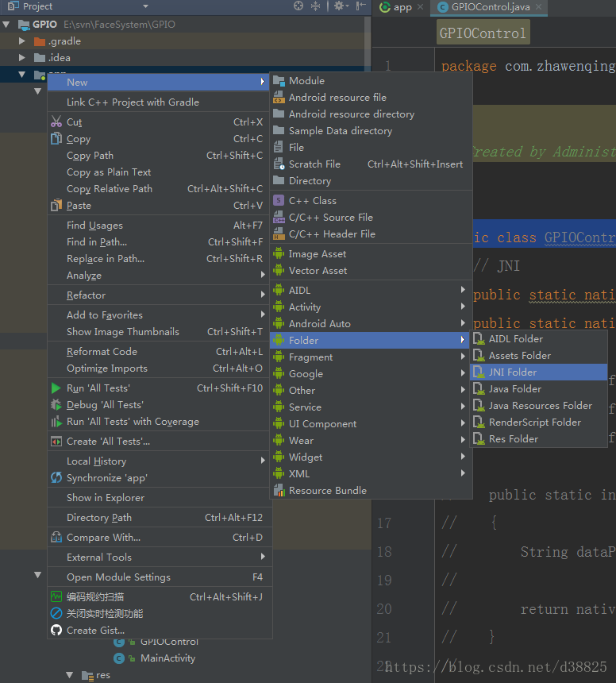Click the Copy icon in context menu

tap(56, 138)
